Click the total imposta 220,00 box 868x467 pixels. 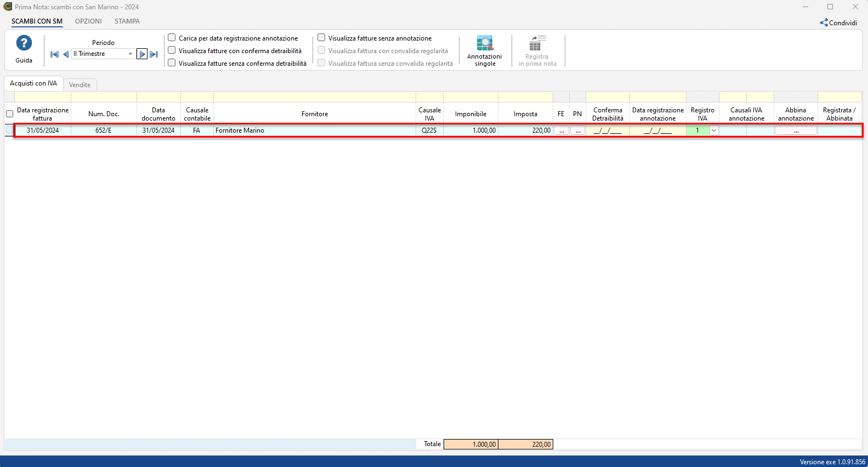point(526,445)
